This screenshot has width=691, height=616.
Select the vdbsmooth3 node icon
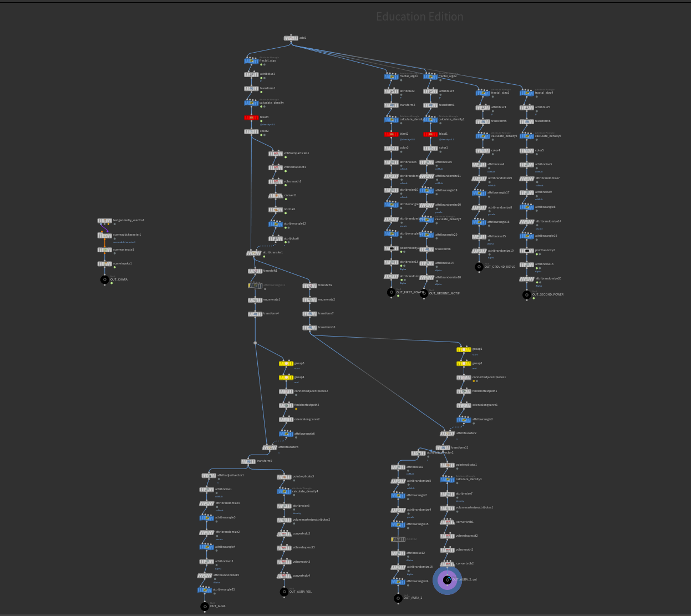(x=284, y=562)
